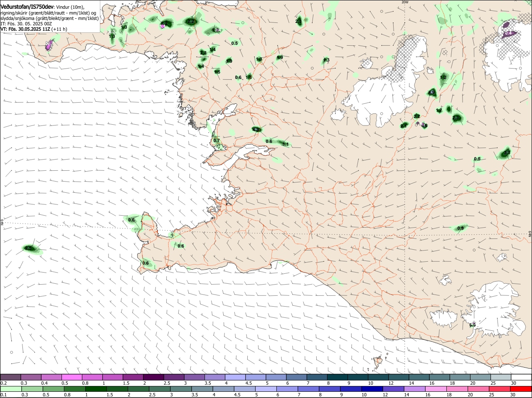532x398 pixels.
Task: Click the 'Vindur (10m)' header label
Action: coord(70,7)
